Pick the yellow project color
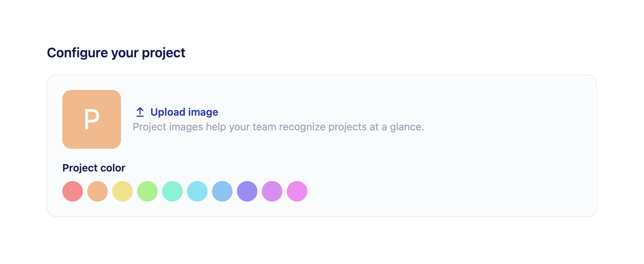 (122, 191)
